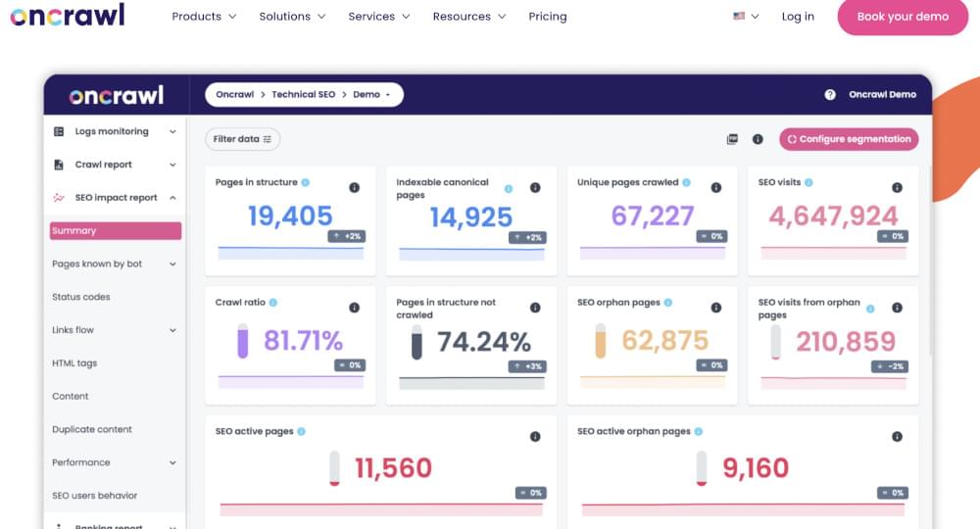
Task: Click the Configure segmentation button
Action: tap(849, 139)
